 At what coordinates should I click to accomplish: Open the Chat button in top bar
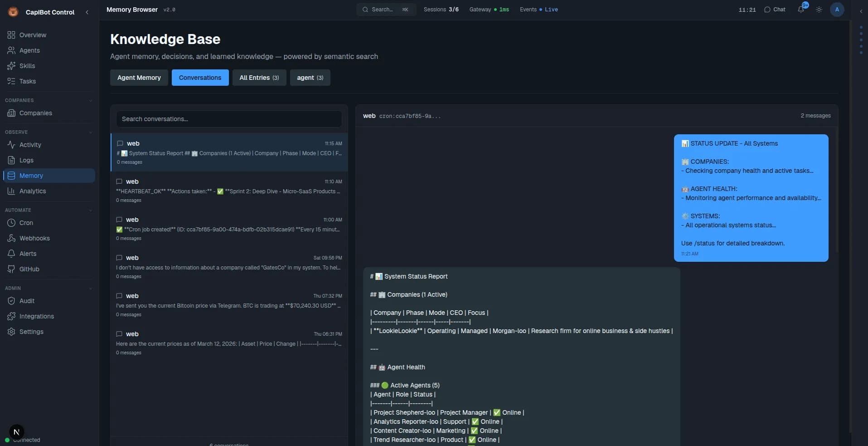click(x=775, y=10)
